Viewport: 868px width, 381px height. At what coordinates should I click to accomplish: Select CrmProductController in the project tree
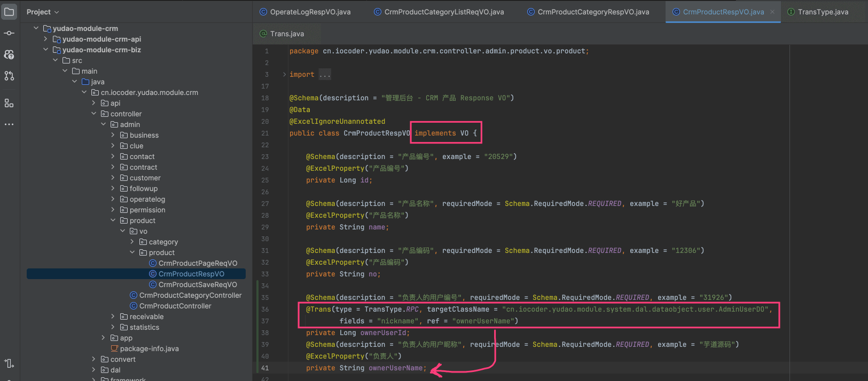point(175,306)
